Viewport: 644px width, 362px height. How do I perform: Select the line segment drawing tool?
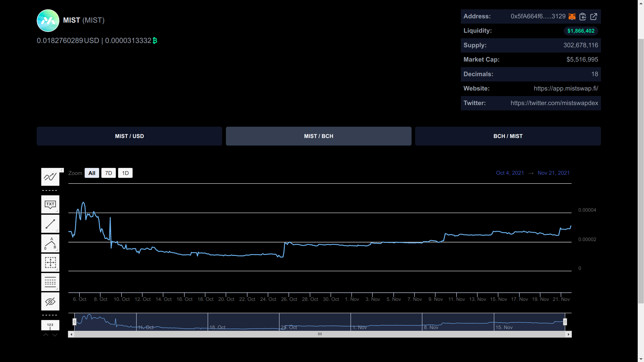click(x=50, y=224)
